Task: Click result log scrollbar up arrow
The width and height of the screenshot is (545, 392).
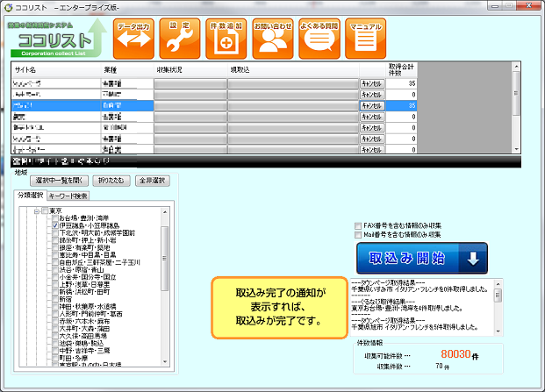Action: [498, 283]
